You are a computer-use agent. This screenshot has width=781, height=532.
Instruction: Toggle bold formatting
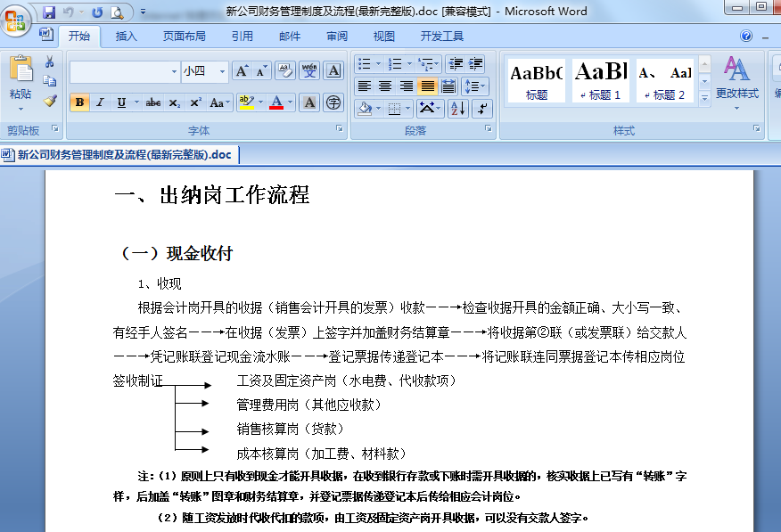(x=79, y=102)
